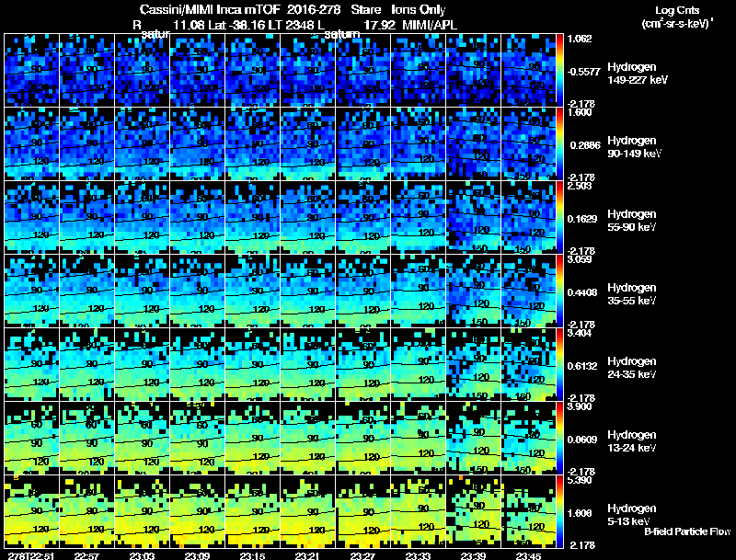Select the 35-55 keV panel at 23:39
Image resolution: width=736 pixels, height=560 pixels.
[x=473, y=291]
